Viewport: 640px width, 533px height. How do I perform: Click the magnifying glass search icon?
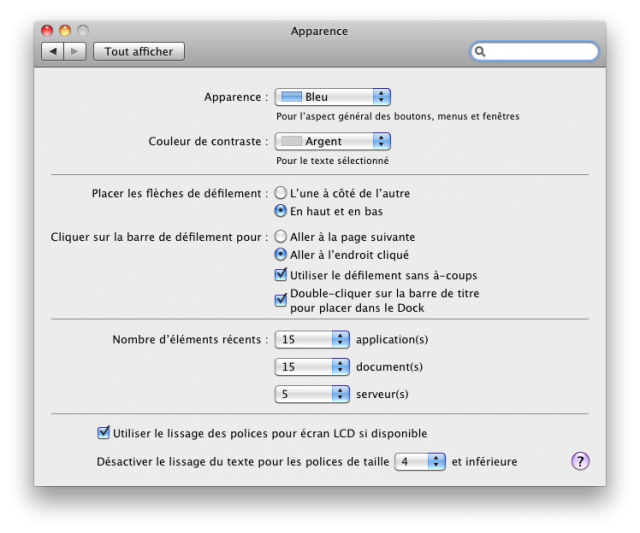coord(480,51)
